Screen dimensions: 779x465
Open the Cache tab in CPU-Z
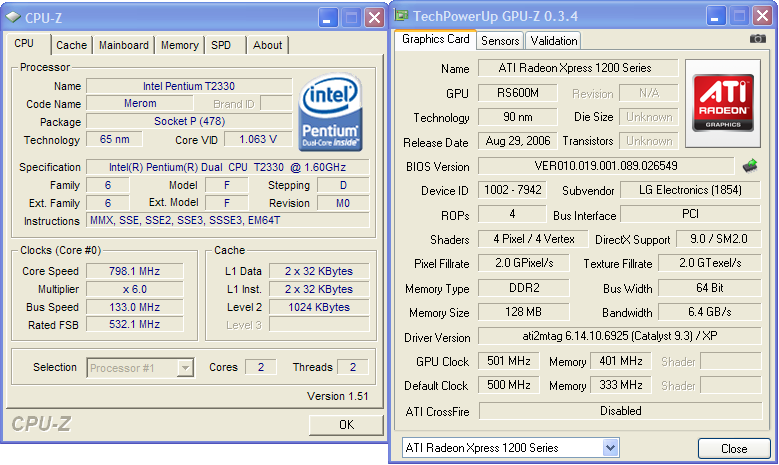coord(71,45)
